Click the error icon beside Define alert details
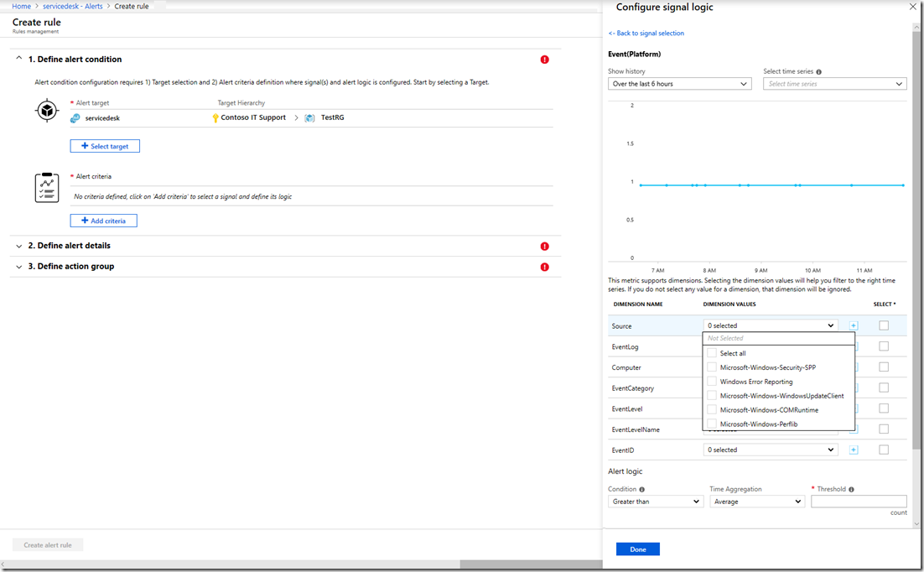Screen dimensions: 924x572 [544, 247]
